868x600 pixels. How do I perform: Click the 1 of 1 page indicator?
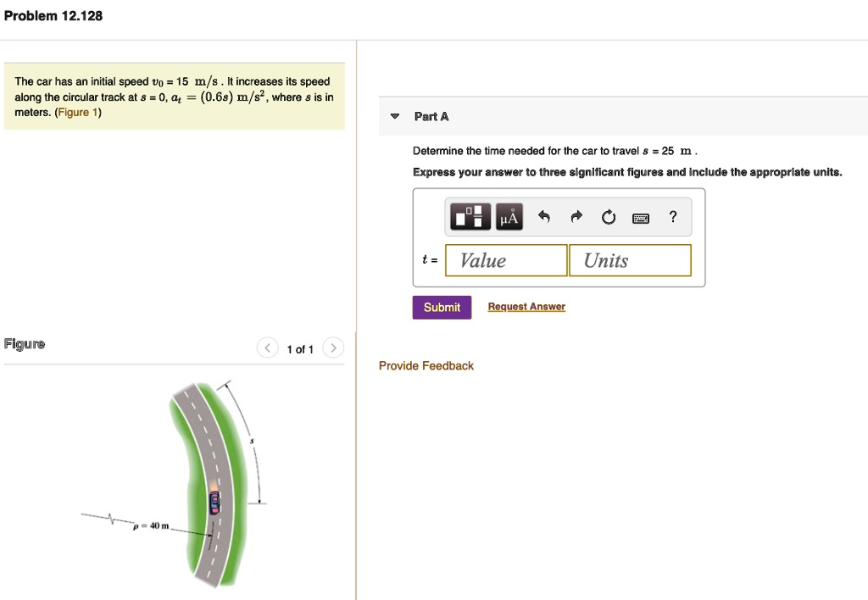coord(300,348)
